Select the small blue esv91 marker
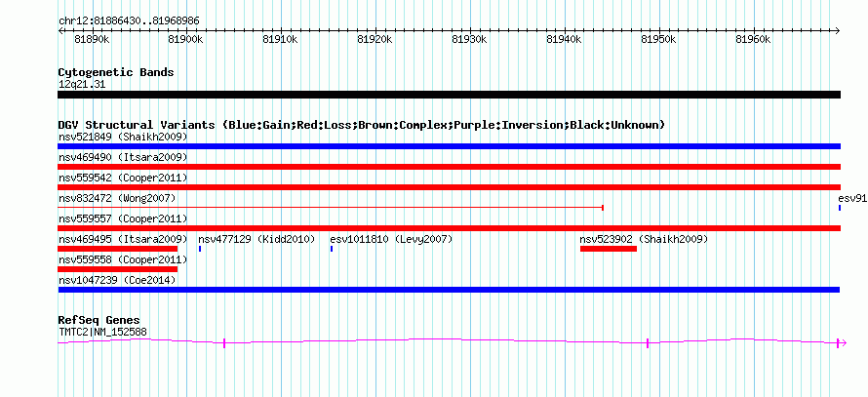 coord(840,208)
